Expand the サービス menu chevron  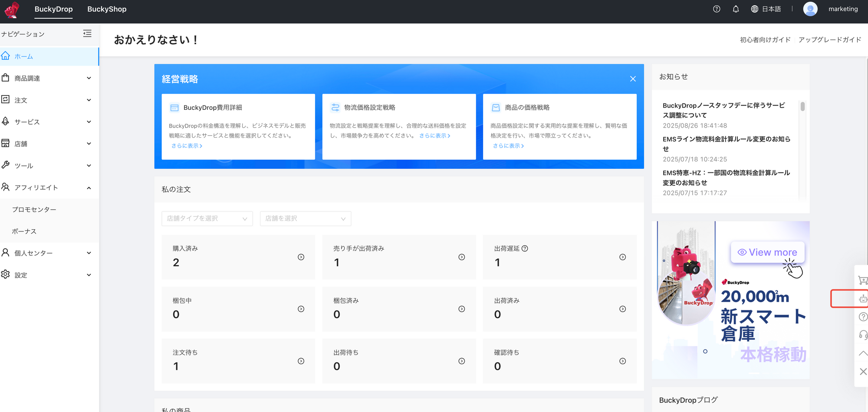coord(89,122)
